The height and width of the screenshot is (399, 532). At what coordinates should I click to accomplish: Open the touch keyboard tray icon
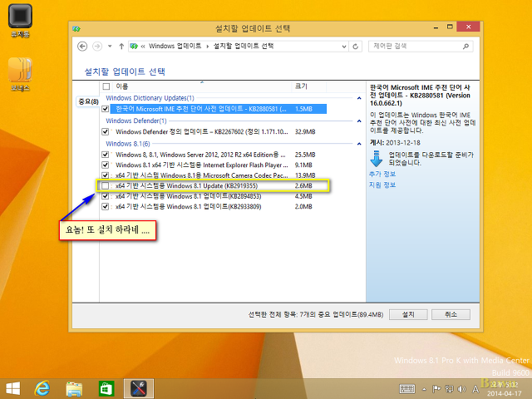tap(406, 389)
